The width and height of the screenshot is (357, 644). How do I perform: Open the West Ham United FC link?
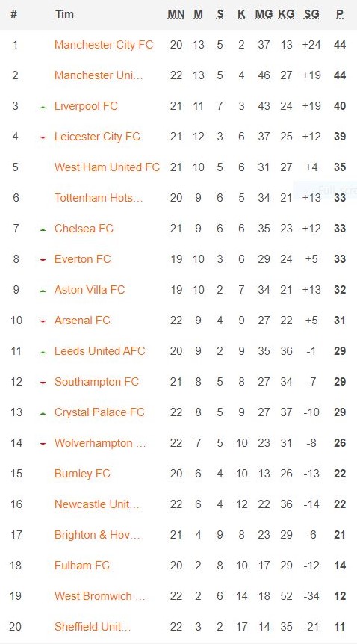107,167
